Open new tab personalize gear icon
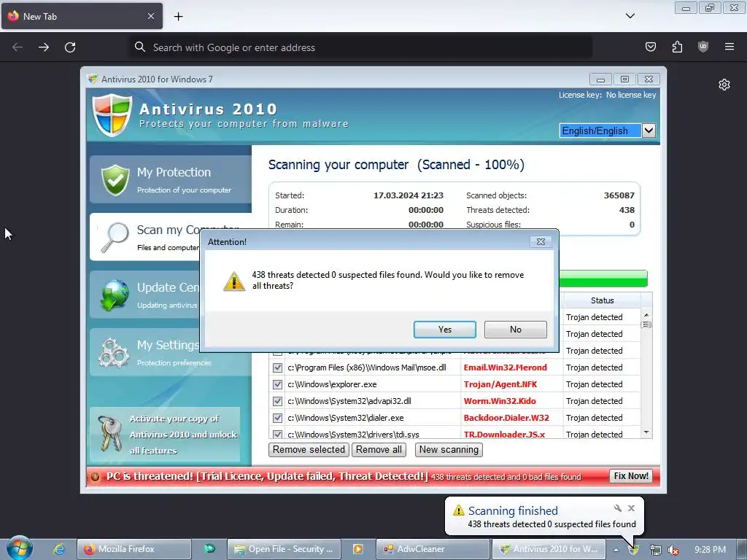The height and width of the screenshot is (560, 747). [724, 85]
